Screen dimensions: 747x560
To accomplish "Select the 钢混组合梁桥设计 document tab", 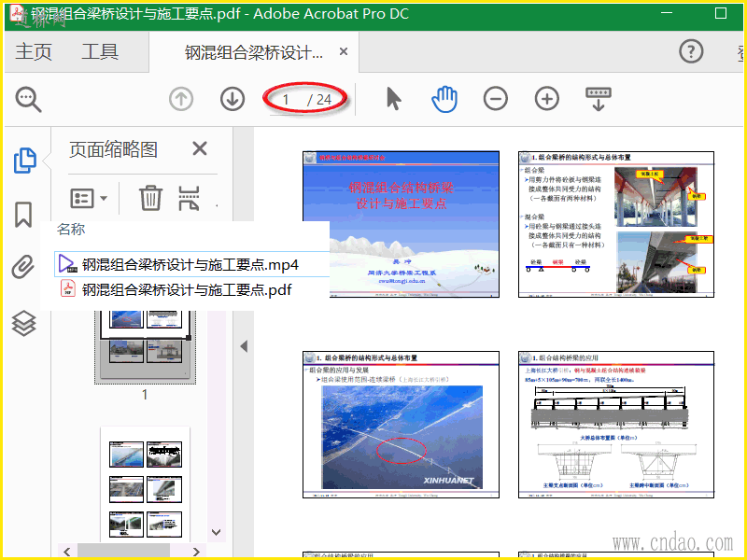I will click(x=253, y=52).
